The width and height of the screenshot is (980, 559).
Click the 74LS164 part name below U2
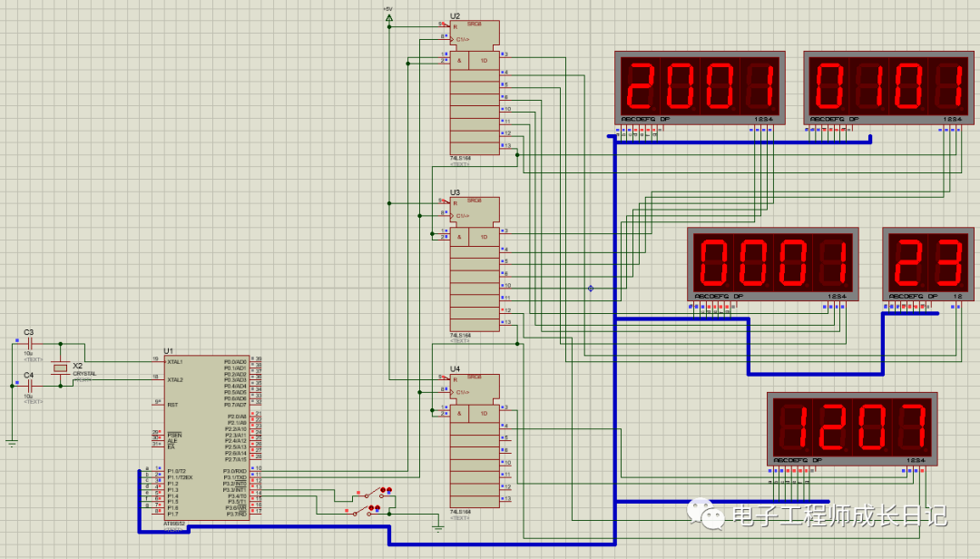[x=461, y=159]
